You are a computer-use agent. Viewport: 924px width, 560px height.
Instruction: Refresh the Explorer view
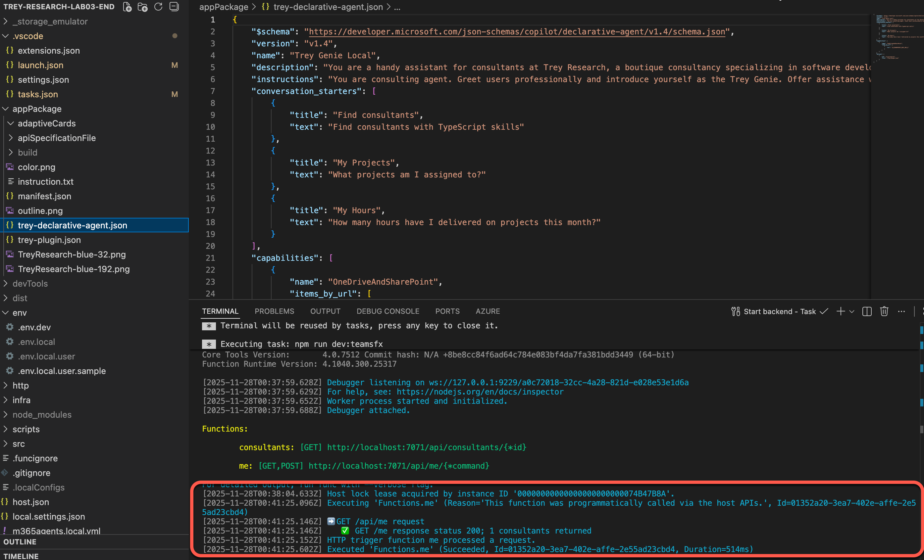click(158, 7)
